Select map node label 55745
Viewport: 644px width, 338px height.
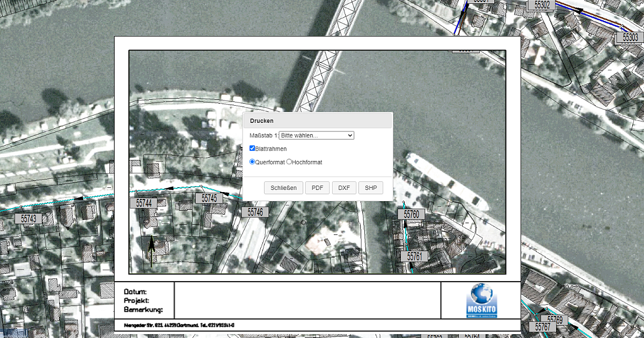click(x=209, y=198)
